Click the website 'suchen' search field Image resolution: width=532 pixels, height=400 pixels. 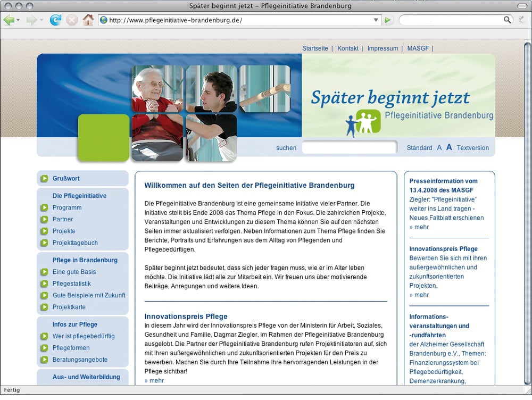click(350, 147)
